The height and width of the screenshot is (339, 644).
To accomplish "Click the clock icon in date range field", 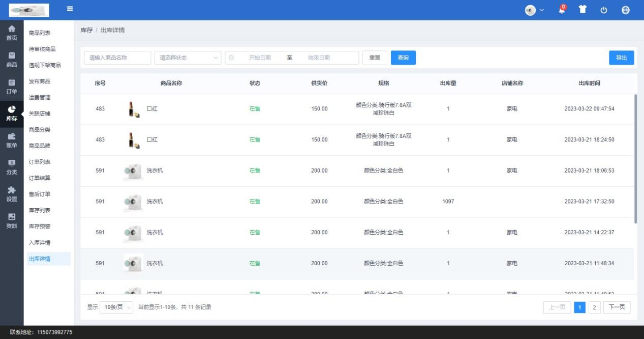I will click(x=231, y=58).
